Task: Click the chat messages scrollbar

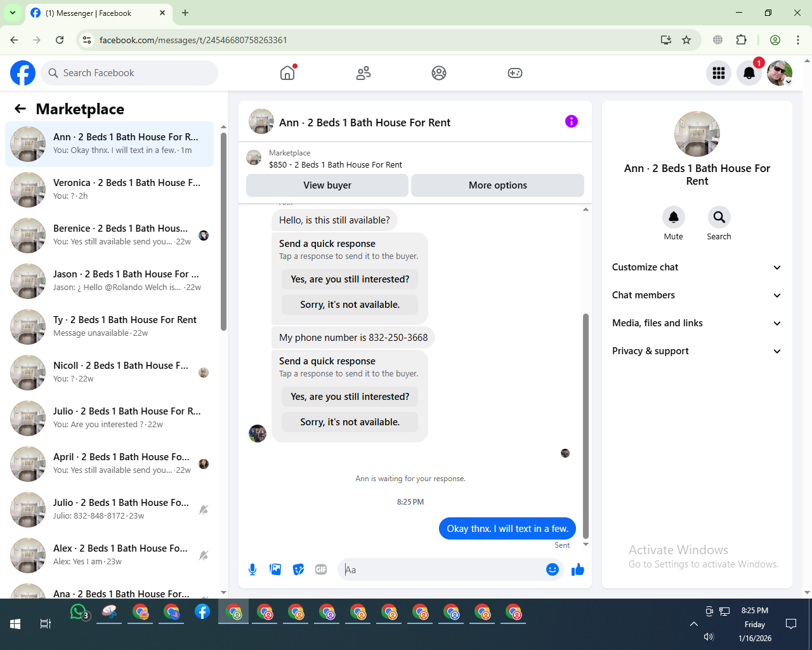Action: 586,426
